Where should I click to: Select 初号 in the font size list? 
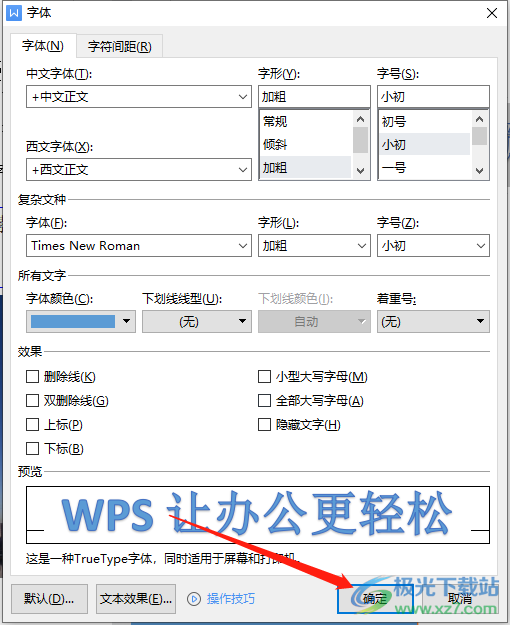coord(425,121)
